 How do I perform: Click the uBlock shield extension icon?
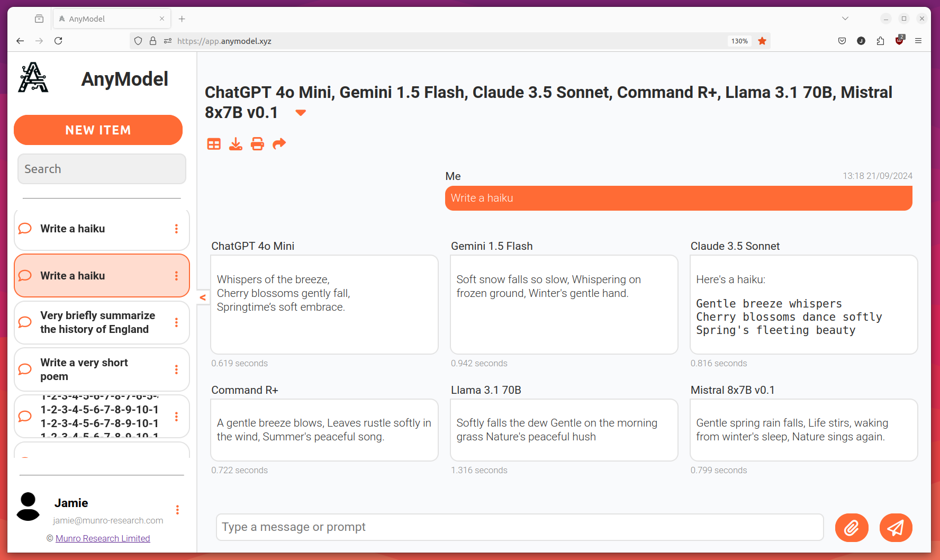[899, 40]
